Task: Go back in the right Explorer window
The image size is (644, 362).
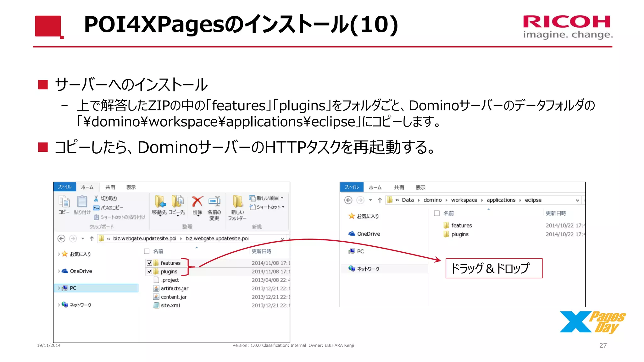Action: point(348,200)
